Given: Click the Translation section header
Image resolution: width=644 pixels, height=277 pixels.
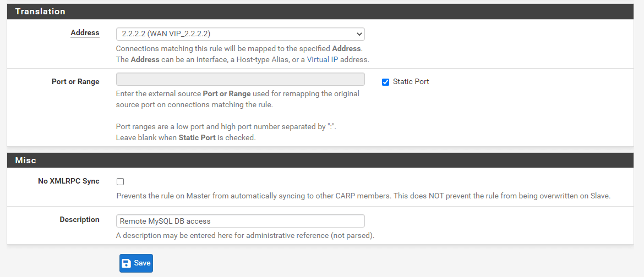Looking at the screenshot, I should coord(320,12).
